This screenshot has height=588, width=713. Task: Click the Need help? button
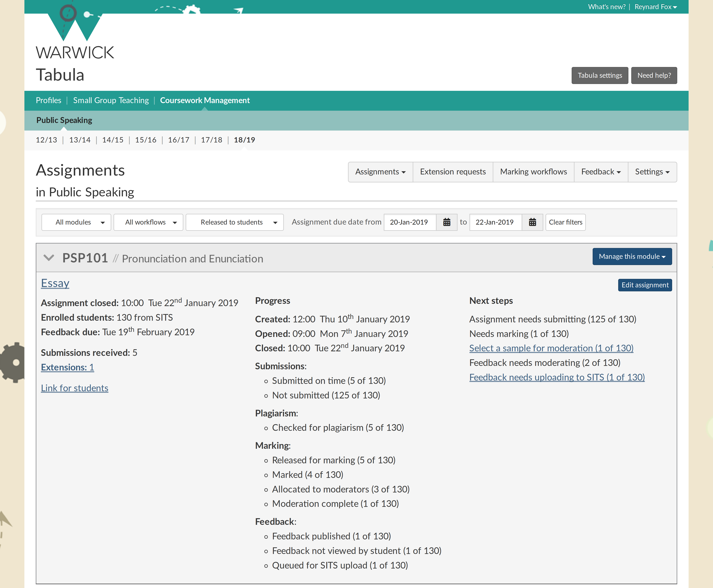(654, 75)
